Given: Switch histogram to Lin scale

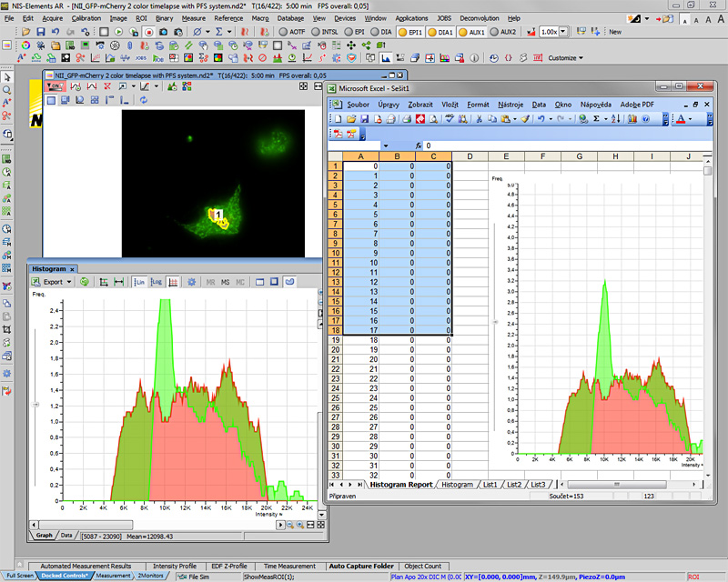Looking at the screenshot, I should coord(139,282).
